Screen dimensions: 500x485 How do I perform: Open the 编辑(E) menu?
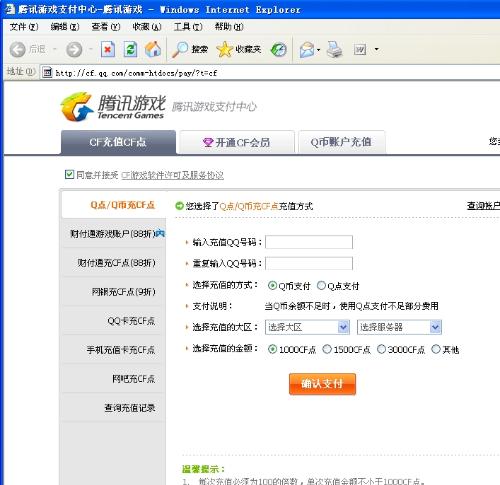tap(65, 27)
